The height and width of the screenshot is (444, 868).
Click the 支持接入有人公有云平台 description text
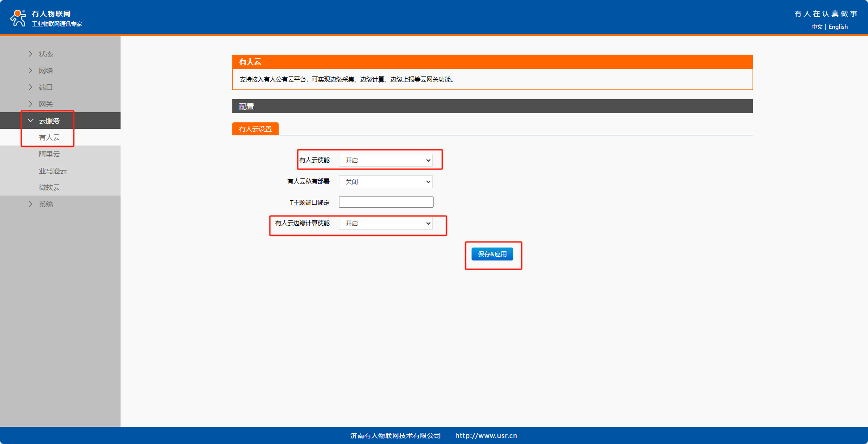pyautogui.click(x=347, y=80)
